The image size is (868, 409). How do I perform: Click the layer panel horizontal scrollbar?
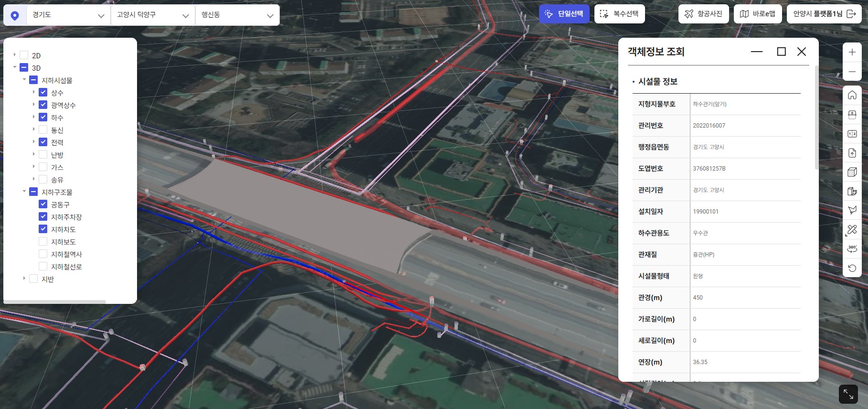click(55, 301)
